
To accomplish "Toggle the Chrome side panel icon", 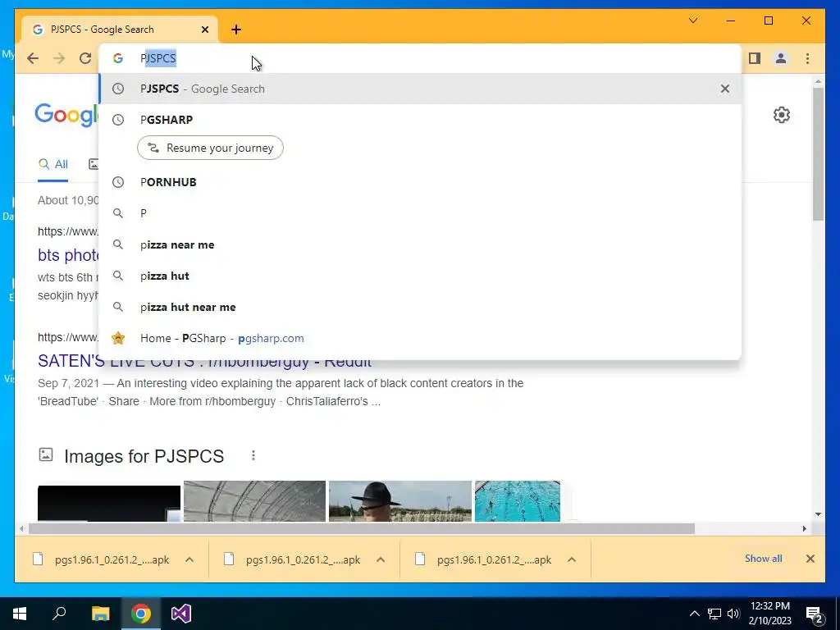I will (x=755, y=58).
